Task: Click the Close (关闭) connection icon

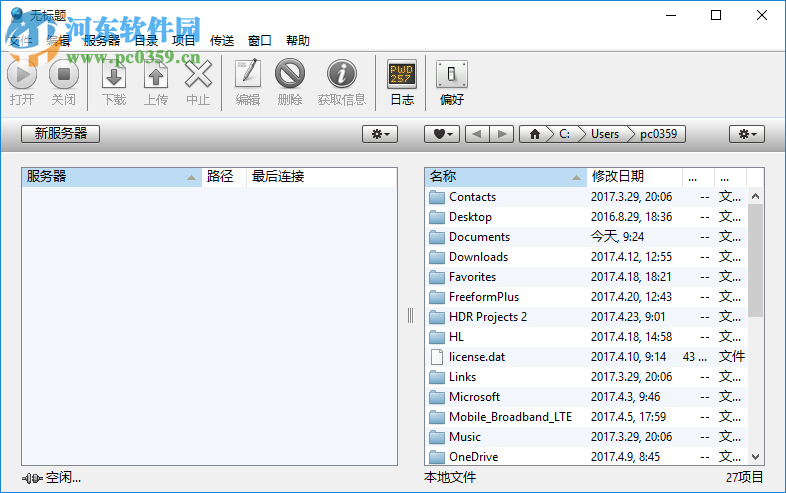Action: coord(64,74)
